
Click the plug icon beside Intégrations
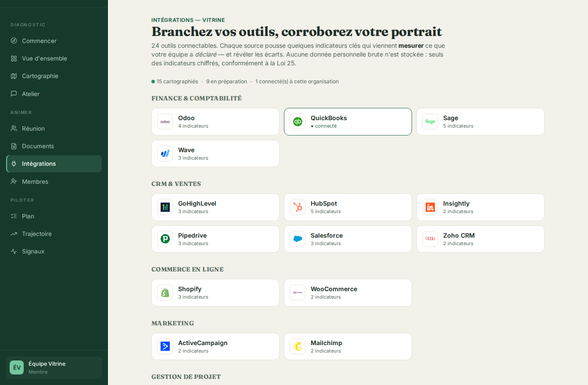[x=14, y=164]
